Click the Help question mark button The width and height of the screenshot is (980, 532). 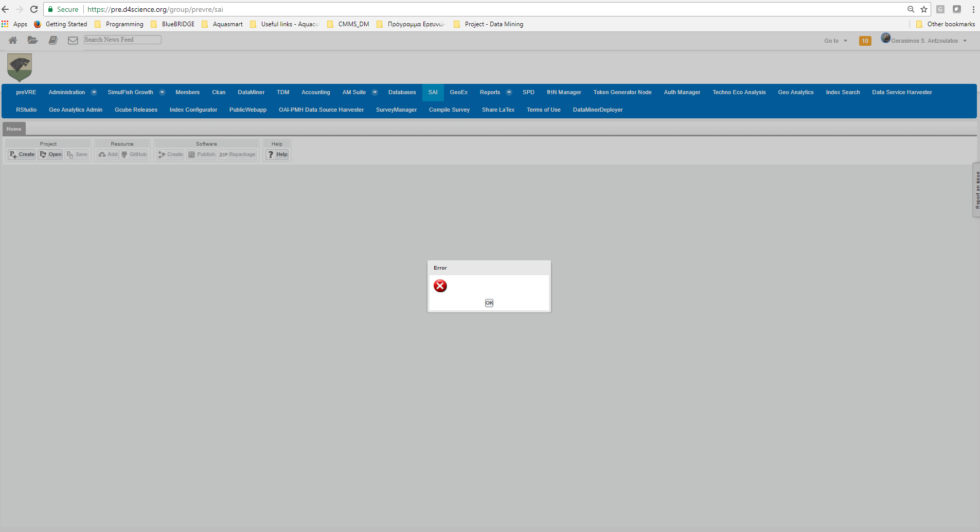(277, 154)
